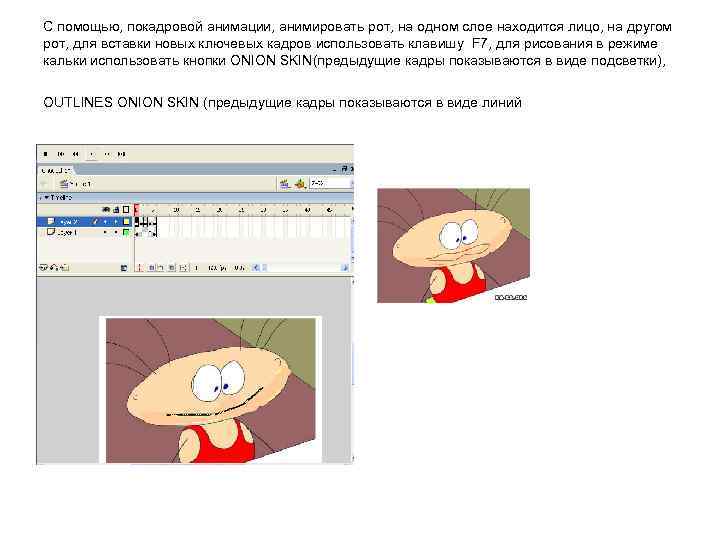Image resolution: width=720 pixels, height=540 pixels.
Task: Lock Layer 1 using its lock column dot
Action: (116, 232)
